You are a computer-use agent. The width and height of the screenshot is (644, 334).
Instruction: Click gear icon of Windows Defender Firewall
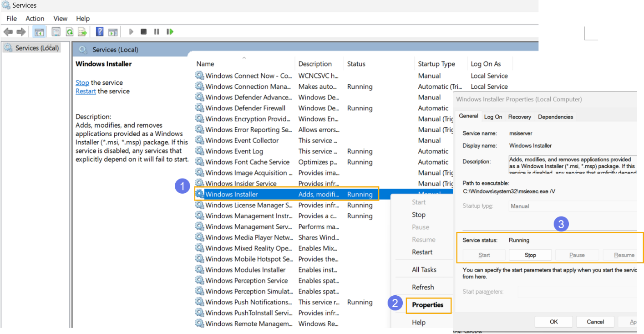(x=199, y=108)
